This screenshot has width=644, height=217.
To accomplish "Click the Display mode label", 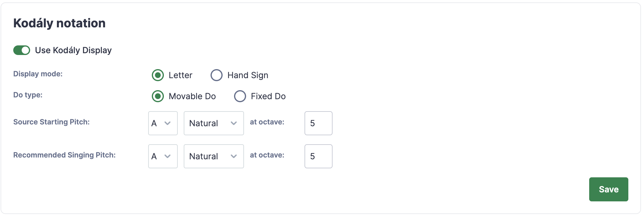I will tap(38, 74).
